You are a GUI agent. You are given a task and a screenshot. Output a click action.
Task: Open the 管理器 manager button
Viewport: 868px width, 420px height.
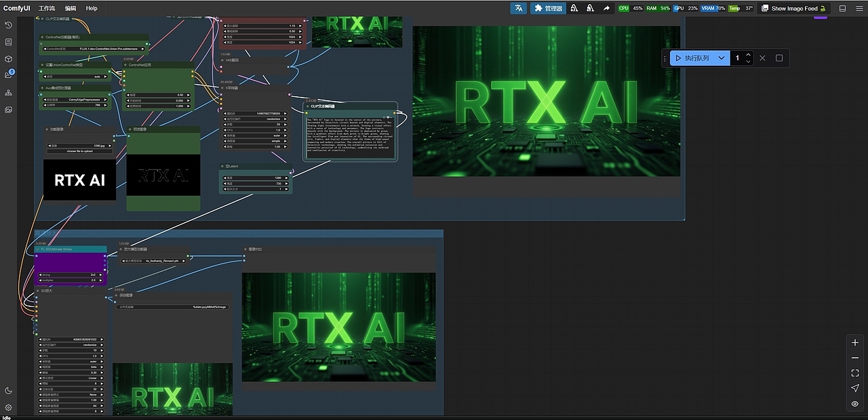click(x=548, y=8)
